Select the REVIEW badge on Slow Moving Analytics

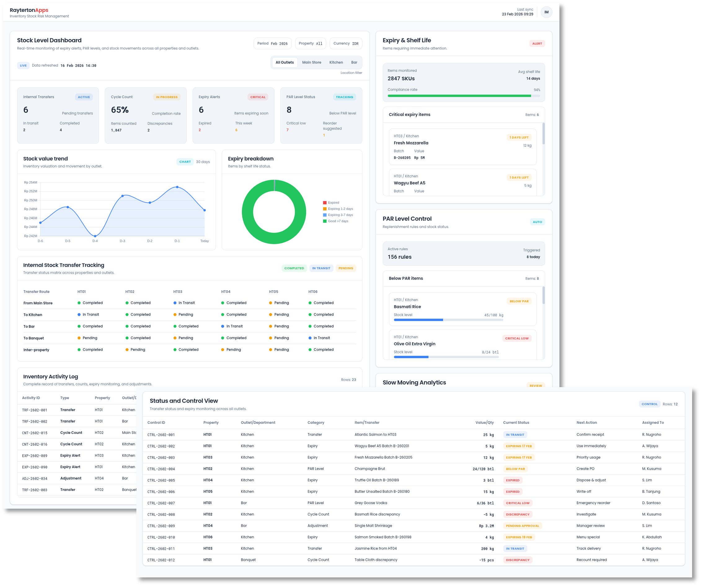pyautogui.click(x=536, y=385)
